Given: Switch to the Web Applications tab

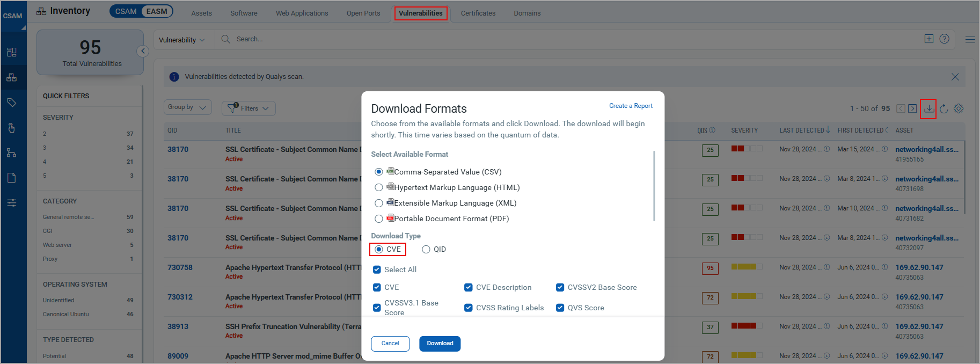Looking at the screenshot, I should tap(302, 13).
